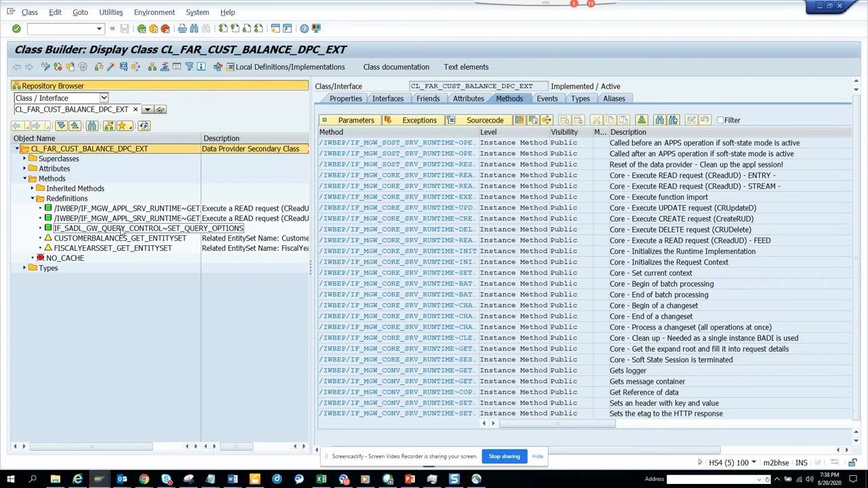Open Excel from the Windows taskbar
Viewport: 868px width, 488px height.
click(x=321, y=480)
